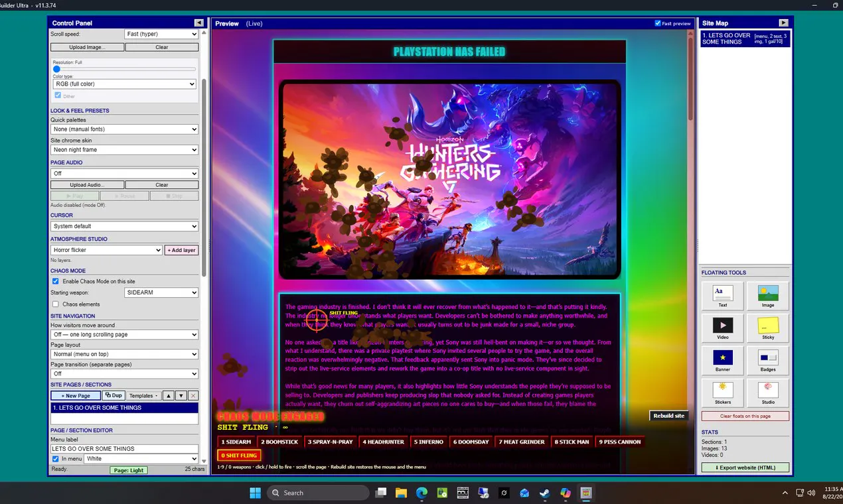Image resolution: width=843 pixels, height=504 pixels.
Task: Launch Microsoft Edge from the taskbar
Action: [x=421, y=493]
